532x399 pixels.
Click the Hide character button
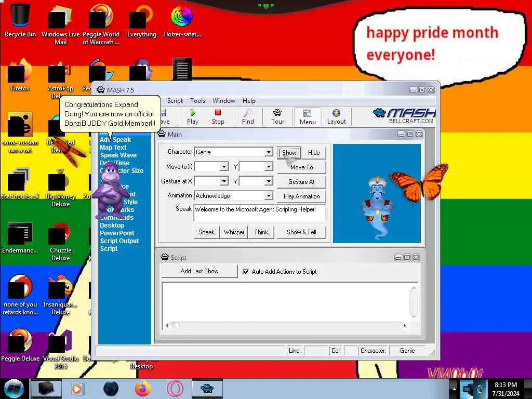(x=314, y=153)
